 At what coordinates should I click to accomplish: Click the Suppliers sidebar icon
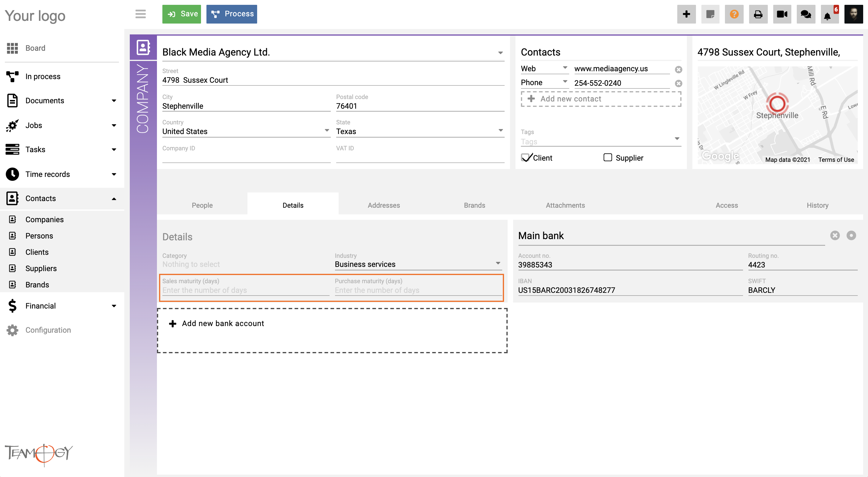tap(12, 268)
